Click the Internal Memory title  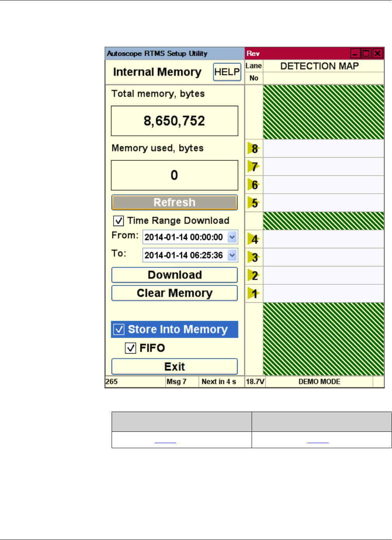point(157,72)
